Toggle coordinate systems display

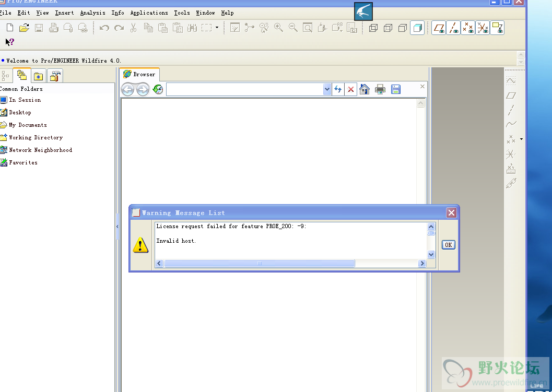(483, 28)
